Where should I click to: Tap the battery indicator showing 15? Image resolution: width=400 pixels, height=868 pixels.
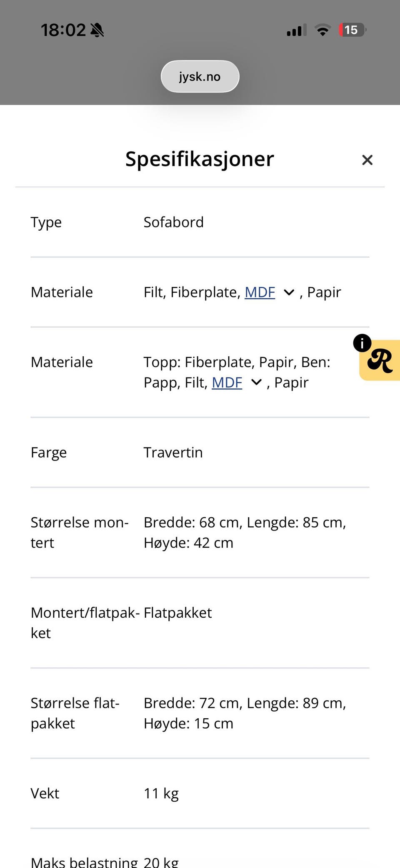tap(352, 30)
